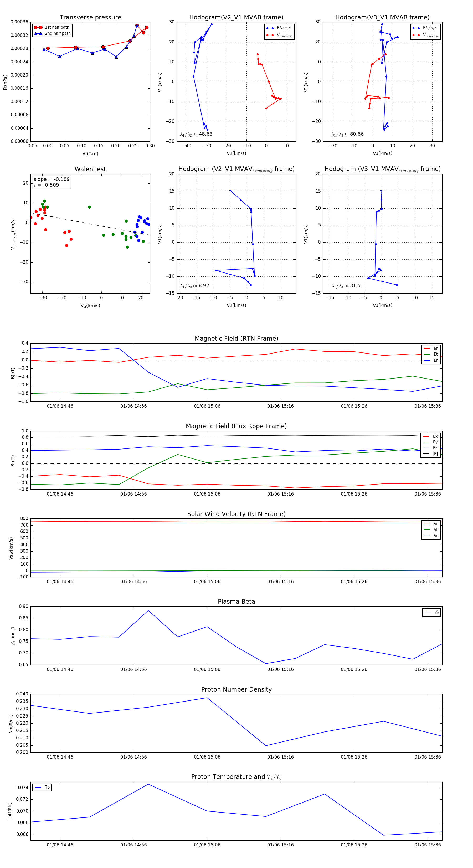Click the 'By'' legend entry
The height and width of the screenshot is (868, 473).
431,442
